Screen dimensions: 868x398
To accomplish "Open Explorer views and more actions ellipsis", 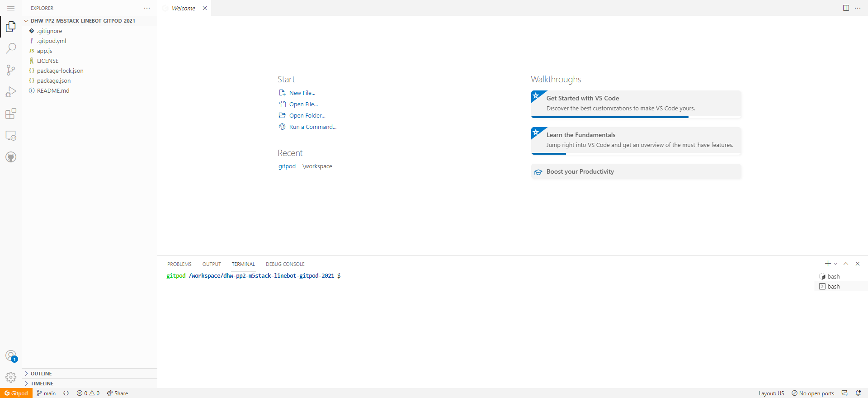I will pyautogui.click(x=147, y=8).
